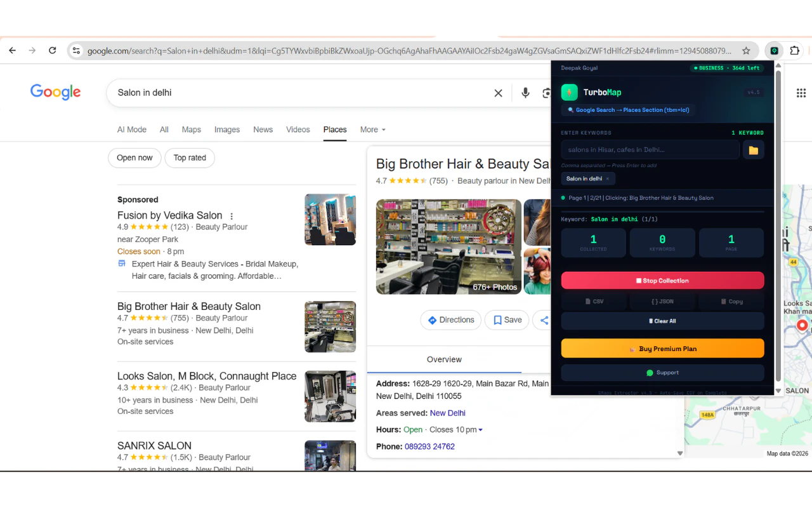This screenshot has height=508, width=812.
Task: Remove the 'Salon in delhi' keyword chip
Action: (607, 179)
